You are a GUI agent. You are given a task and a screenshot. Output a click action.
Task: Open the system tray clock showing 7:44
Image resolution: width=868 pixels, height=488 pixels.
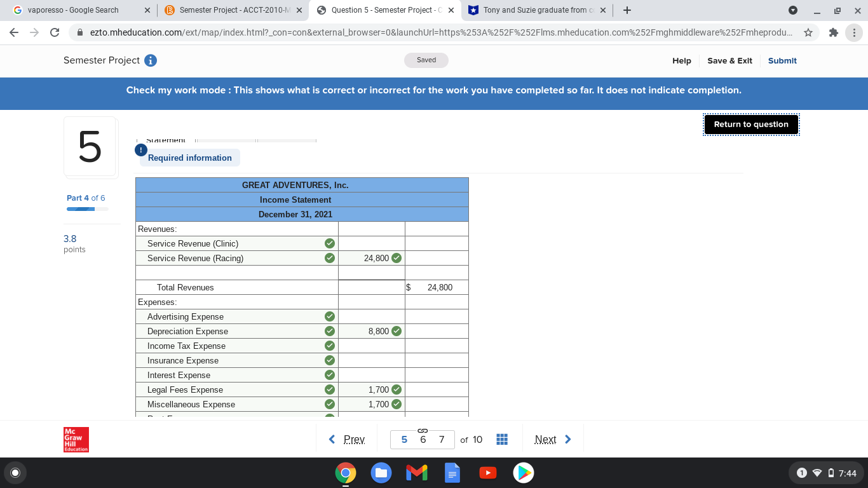pyautogui.click(x=847, y=473)
